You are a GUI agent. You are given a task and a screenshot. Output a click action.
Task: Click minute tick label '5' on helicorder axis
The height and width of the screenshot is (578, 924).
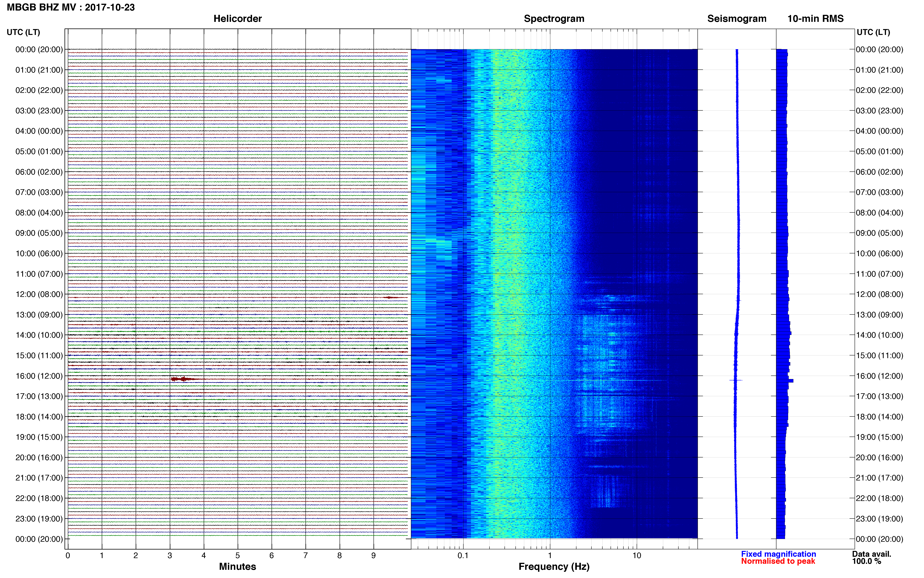(x=238, y=555)
